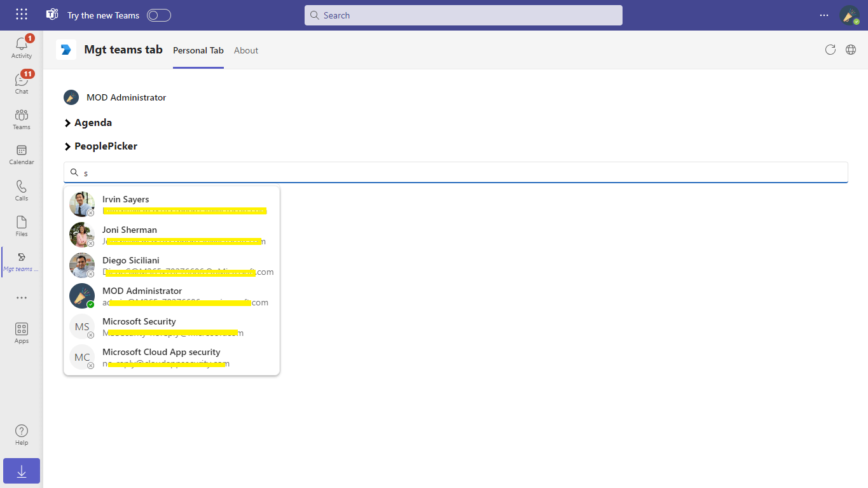Open the Settings and more ellipsis menu
Viewport: 868px width, 488px height.
824,15
